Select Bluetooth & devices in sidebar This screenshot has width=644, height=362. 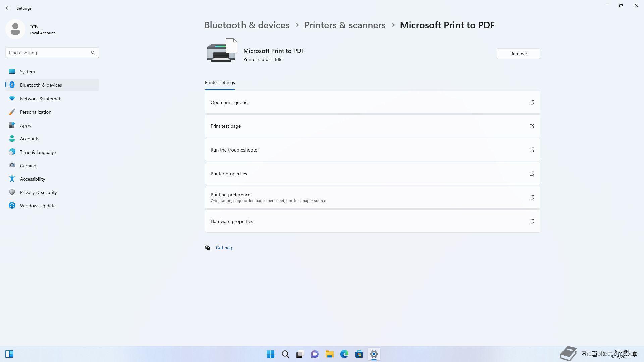(x=52, y=85)
